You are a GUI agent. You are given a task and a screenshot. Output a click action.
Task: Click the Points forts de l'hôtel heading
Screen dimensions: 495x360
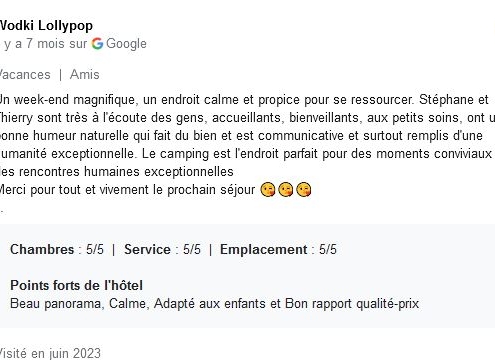click(76, 285)
